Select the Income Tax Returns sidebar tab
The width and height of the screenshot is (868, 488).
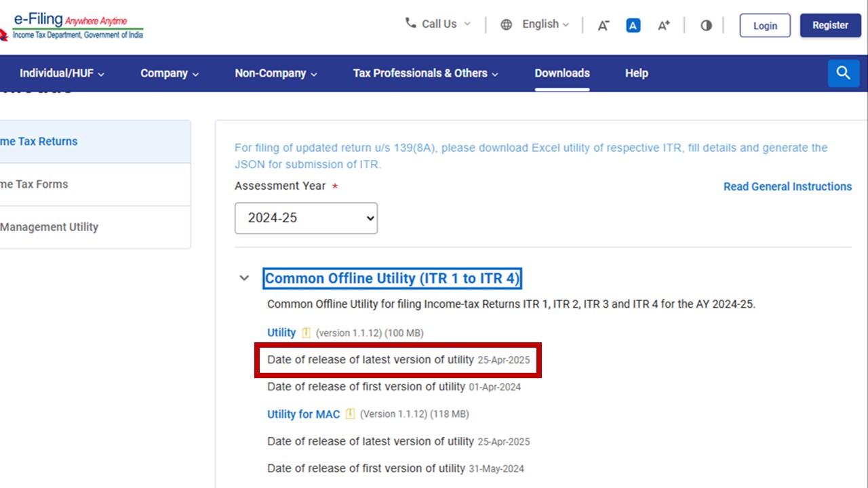pos(95,142)
